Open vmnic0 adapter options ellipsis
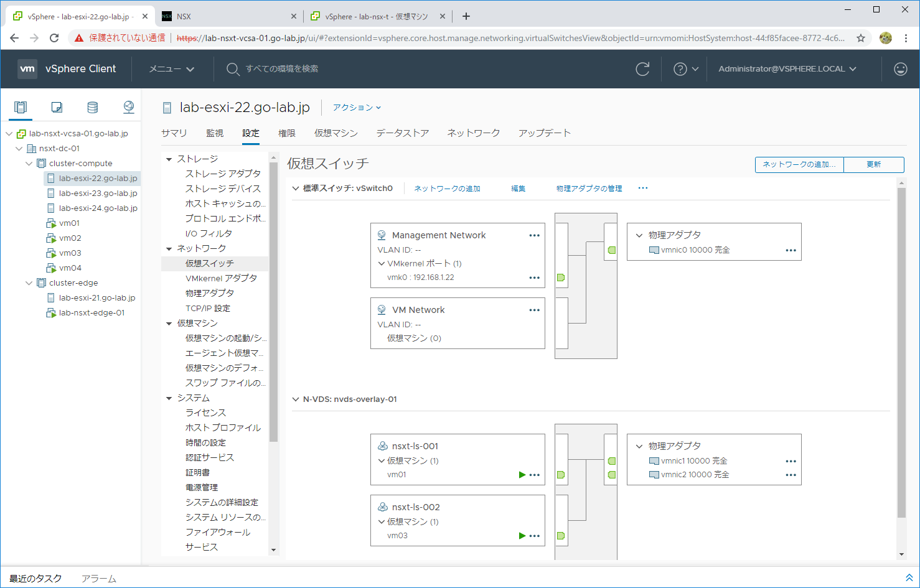Viewport: 920px width, 588px height. (791, 250)
